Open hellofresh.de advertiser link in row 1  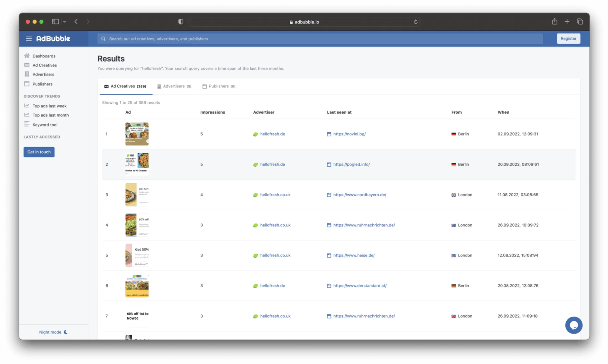click(x=272, y=134)
